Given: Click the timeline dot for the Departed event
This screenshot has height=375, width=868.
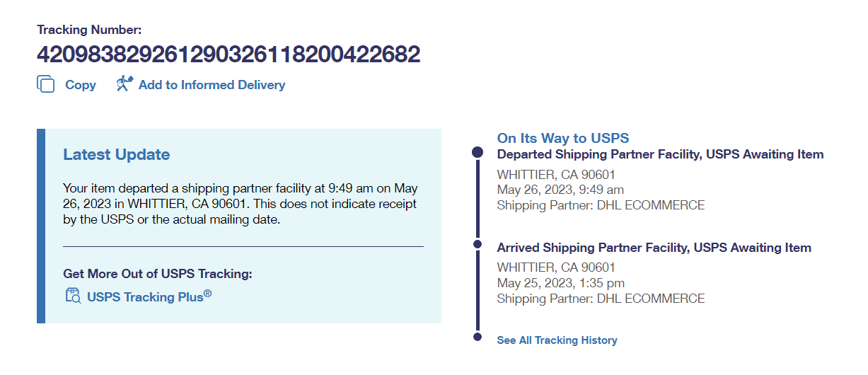Looking at the screenshot, I should tap(478, 152).
